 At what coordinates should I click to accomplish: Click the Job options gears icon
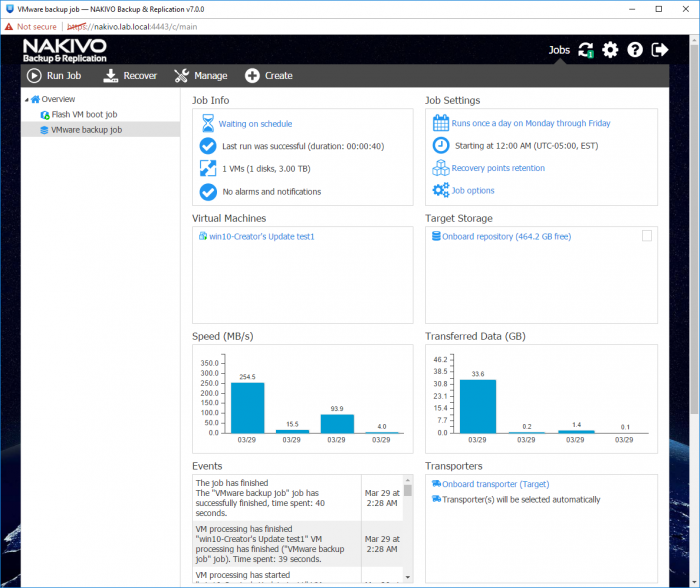441,190
